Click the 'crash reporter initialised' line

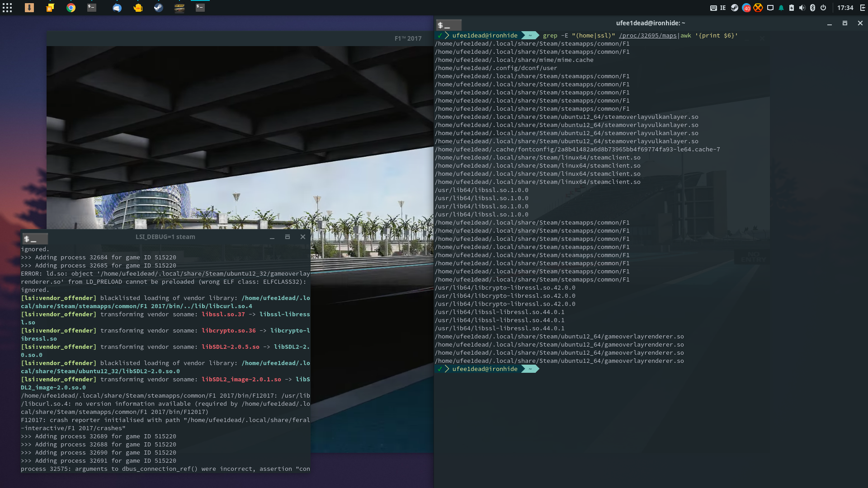pyautogui.click(x=165, y=420)
